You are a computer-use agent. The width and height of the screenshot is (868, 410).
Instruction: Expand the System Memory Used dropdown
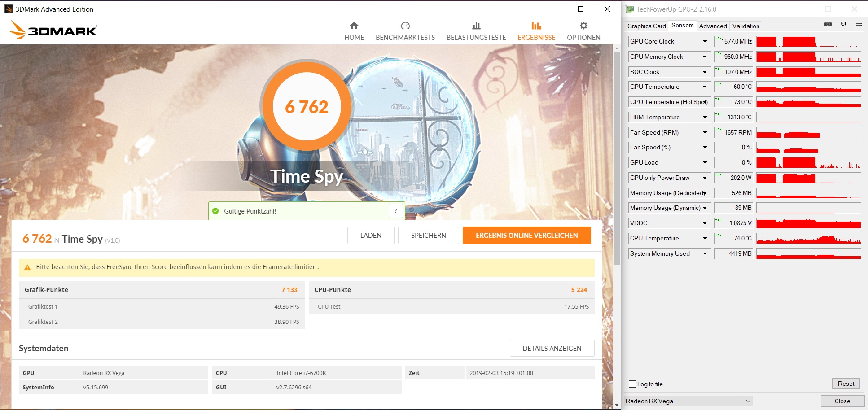pyautogui.click(x=705, y=254)
